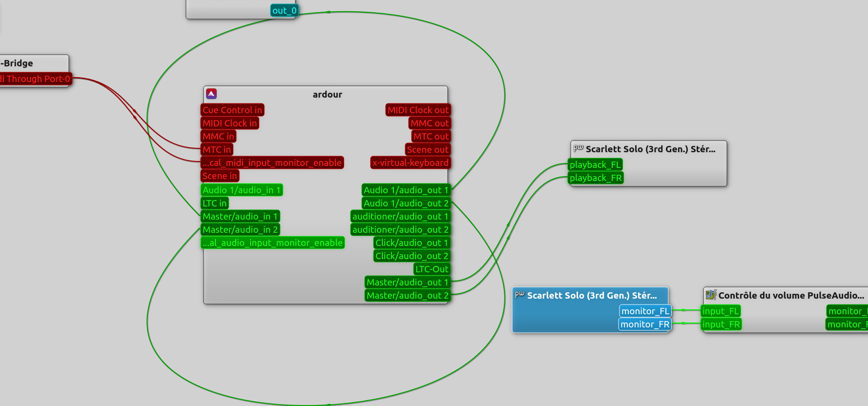Viewport: 868px width, 406px height.
Task: Select the Audio 1/audio_in 1 port
Action: (x=242, y=190)
